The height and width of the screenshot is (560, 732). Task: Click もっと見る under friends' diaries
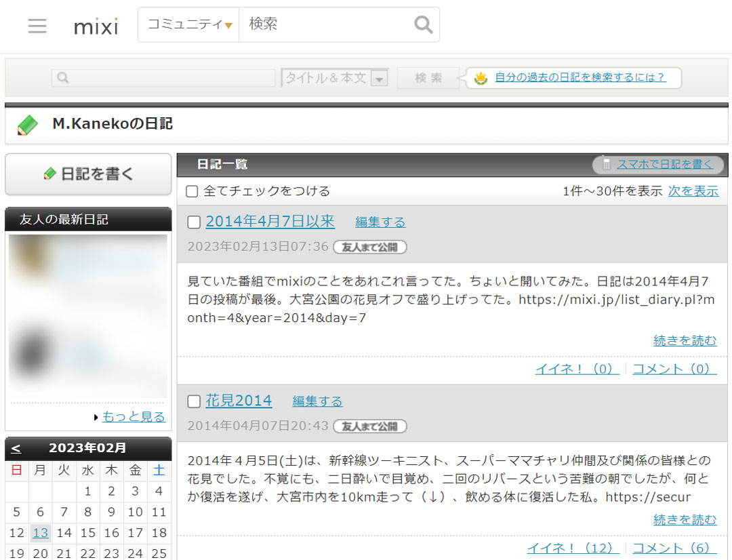(134, 417)
